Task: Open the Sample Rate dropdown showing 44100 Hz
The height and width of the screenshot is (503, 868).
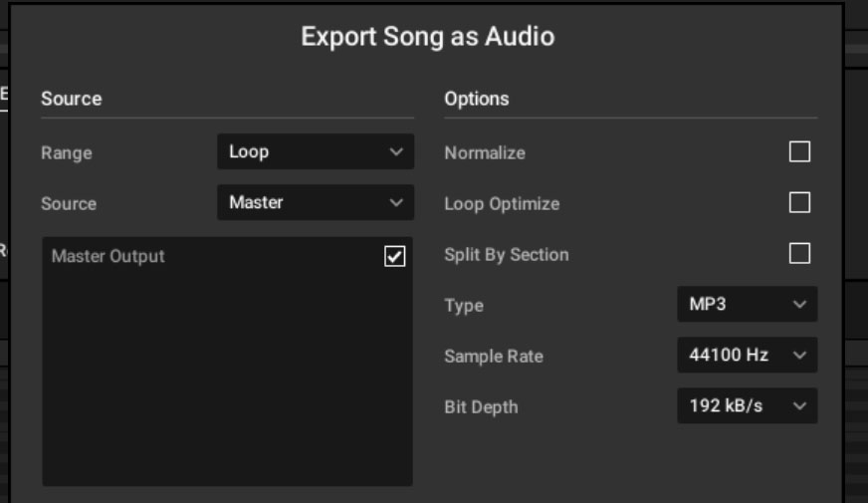Action: point(747,355)
